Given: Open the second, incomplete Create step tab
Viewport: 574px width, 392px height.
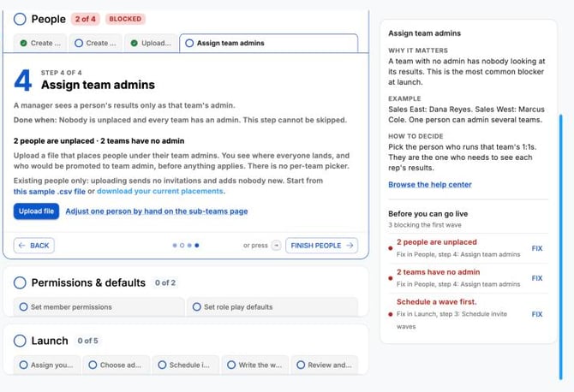Looking at the screenshot, I should (96, 43).
